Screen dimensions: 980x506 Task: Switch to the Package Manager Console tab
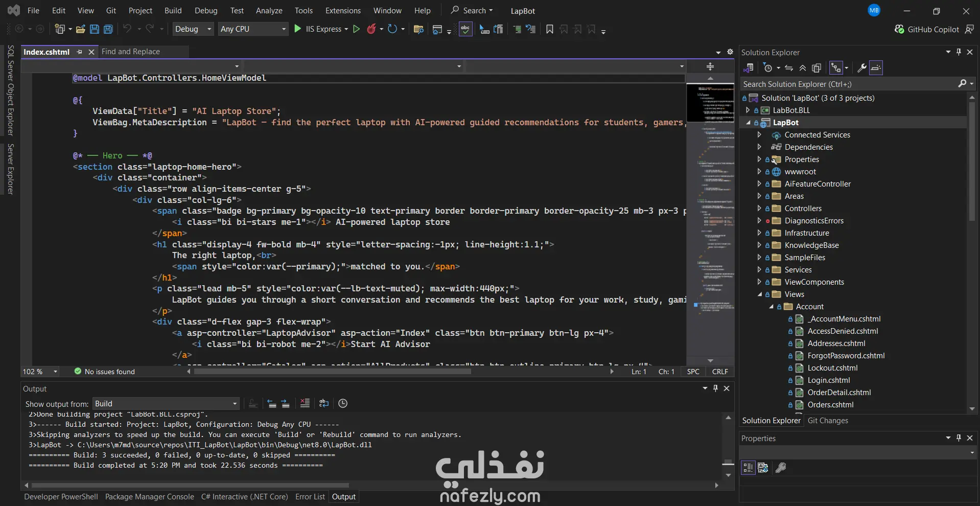click(150, 497)
